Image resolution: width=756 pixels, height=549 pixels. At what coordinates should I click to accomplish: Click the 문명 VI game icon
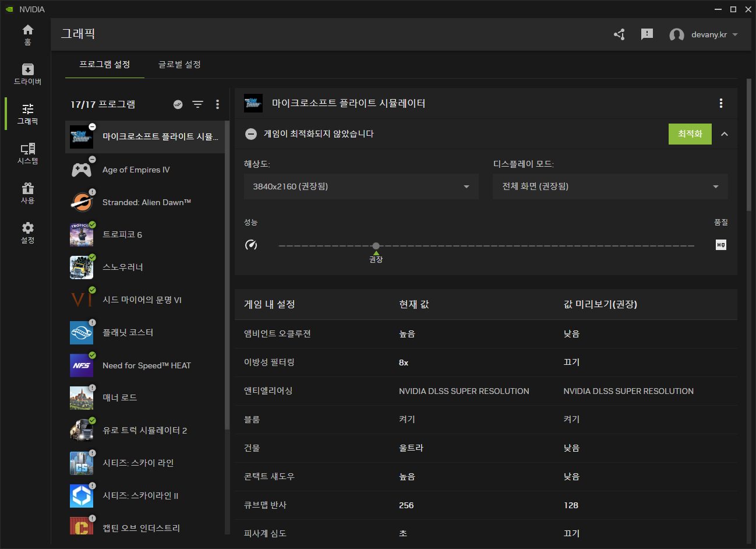tap(82, 300)
